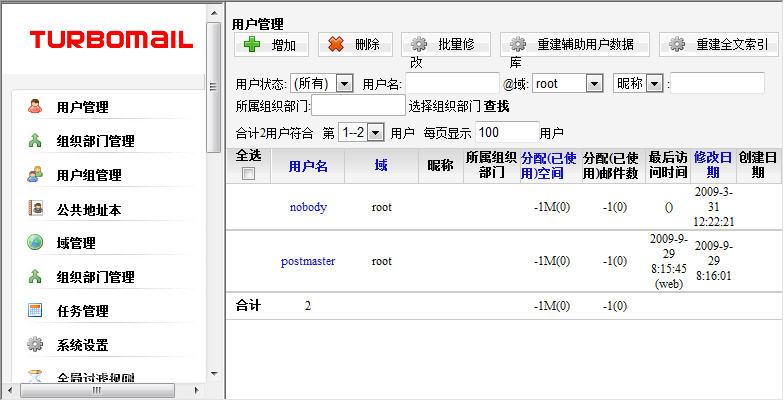Open 用户管理 in the sidebar
Screen dimensions: 784x401
pyautogui.click(x=82, y=107)
